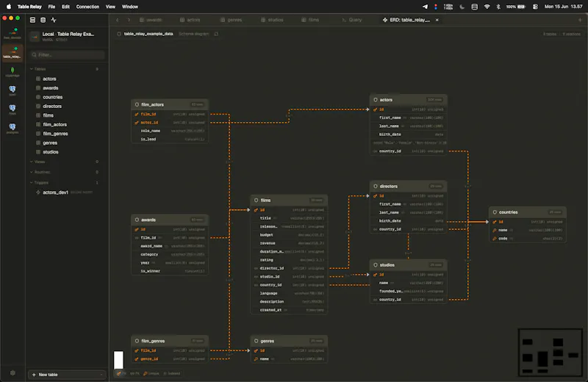Open Control Center in macOS menu bar
This screenshot has width=588, height=382.
pyautogui.click(x=535, y=7)
